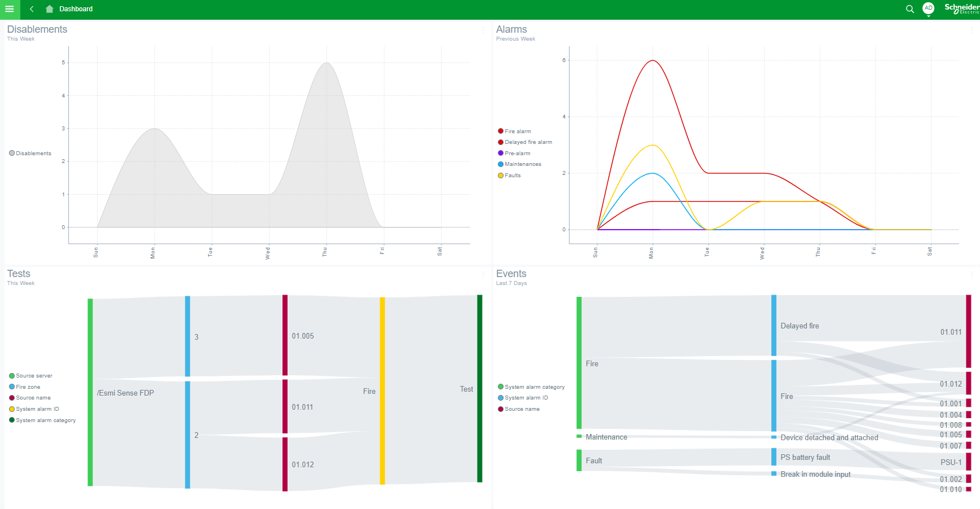This screenshot has height=509, width=980.
Task: Click Monday peak of Faults line
Action: [x=652, y=145]
